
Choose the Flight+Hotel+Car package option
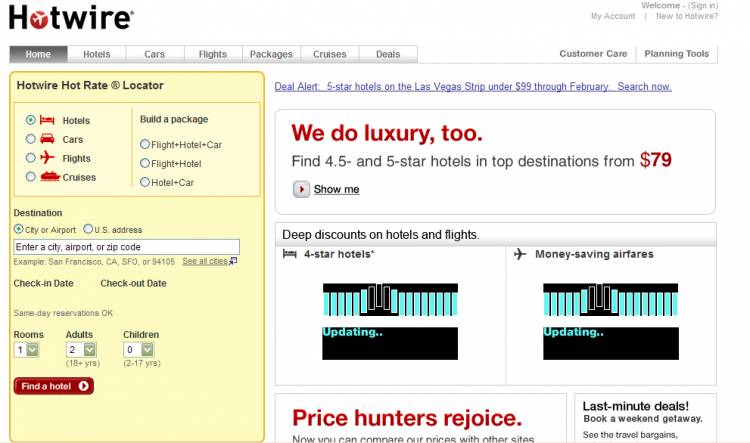144,144
